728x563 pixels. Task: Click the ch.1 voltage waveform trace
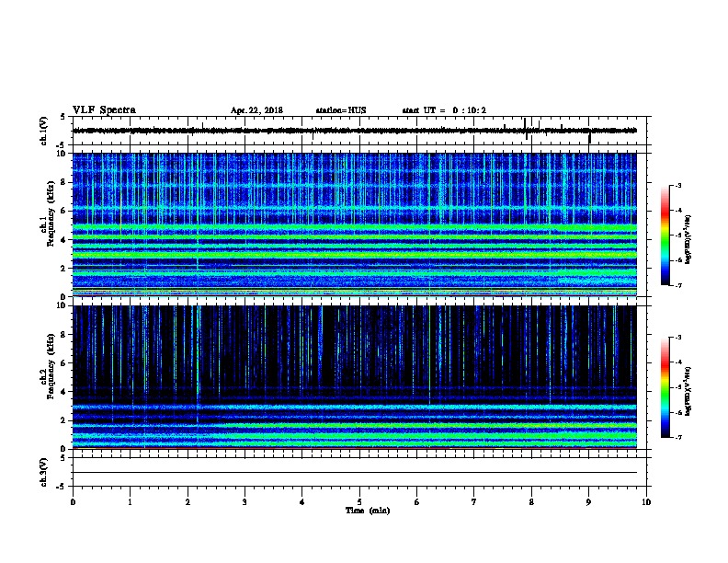point(354,131)
